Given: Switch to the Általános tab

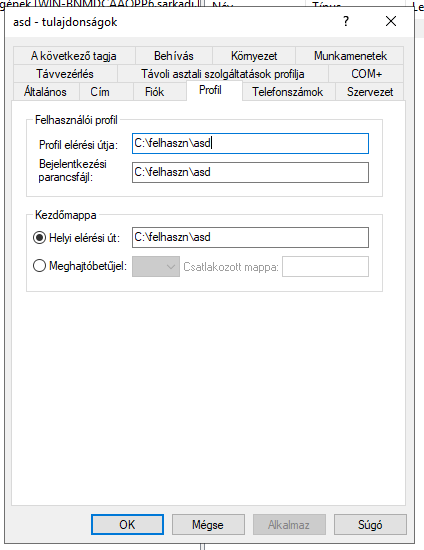Looking at the screenshot, I should (45, 92).
